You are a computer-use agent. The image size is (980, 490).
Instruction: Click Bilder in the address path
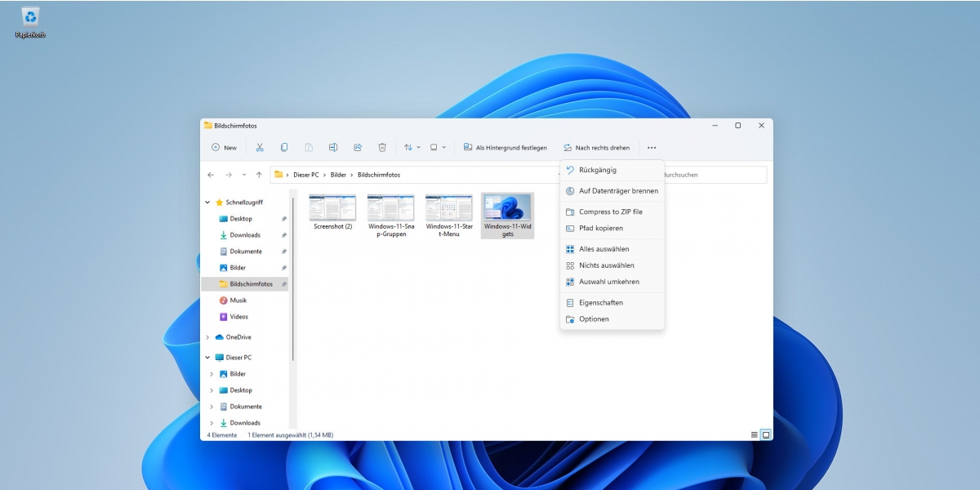[338, 175]
